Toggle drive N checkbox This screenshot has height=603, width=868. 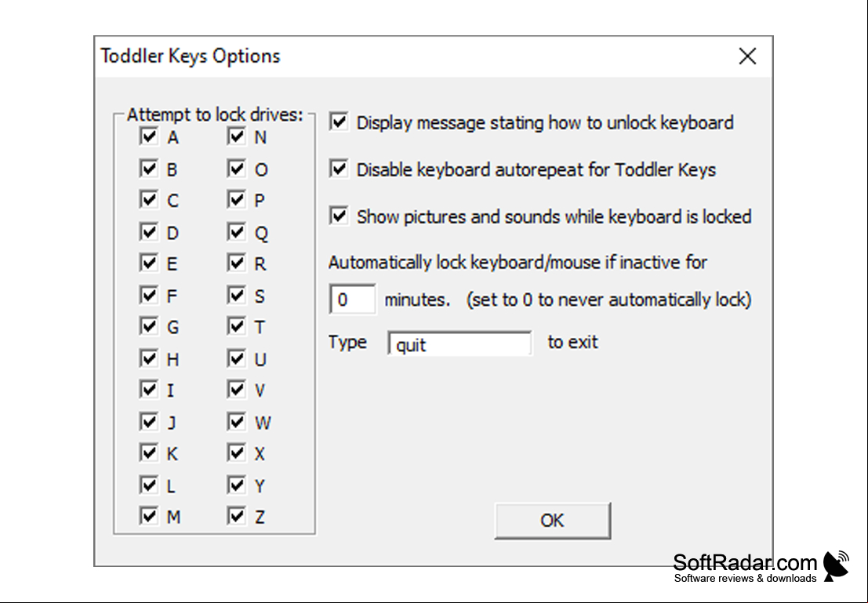[236, 136]
